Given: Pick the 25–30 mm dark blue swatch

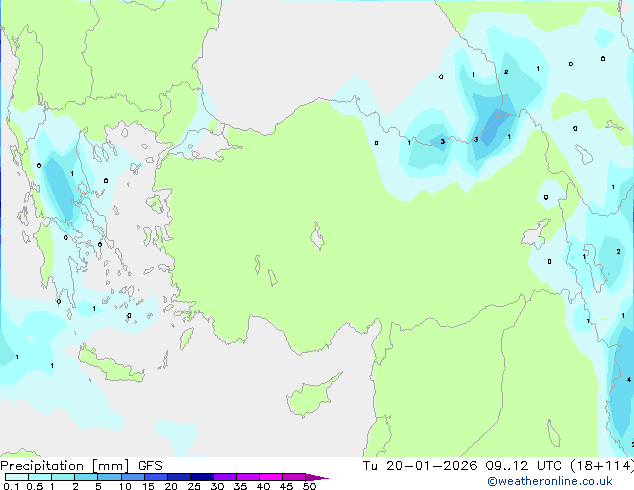Looking at the screenshot, I should pos(201,477).
